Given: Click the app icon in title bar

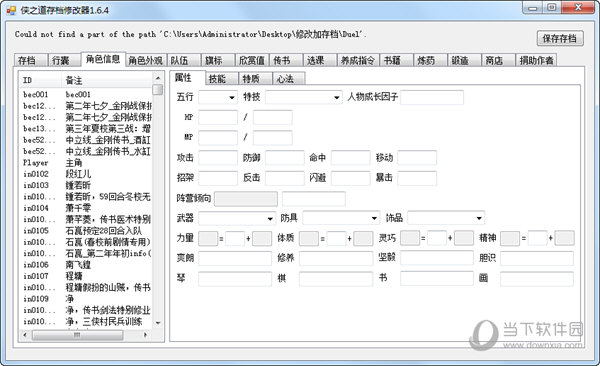Looking at the screenshot, I should coord(11,11).
